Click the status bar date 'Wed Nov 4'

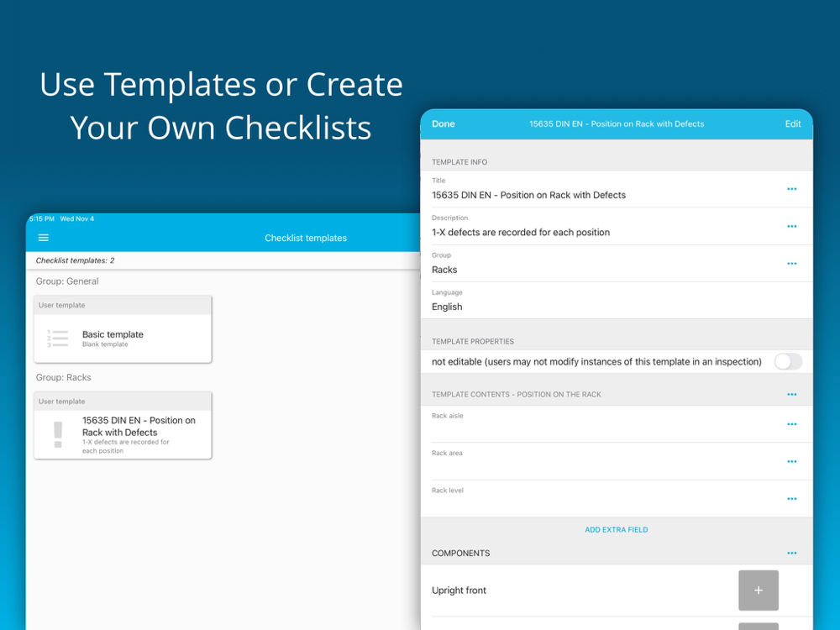coord(76,218)
